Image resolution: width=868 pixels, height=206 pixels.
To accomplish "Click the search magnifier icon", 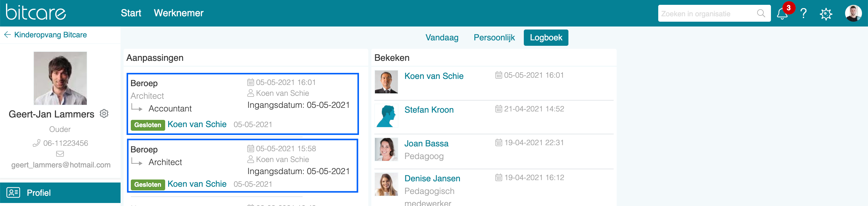I will pos(761,14).
